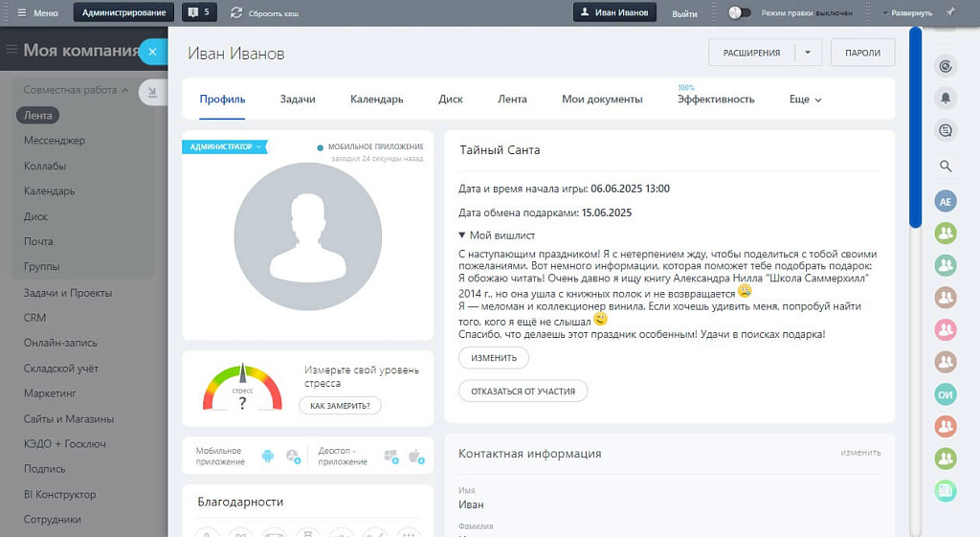Open dropdown arrow next to Расширения
The height and width of the screenshot is (537, 980).
(808, 53)
